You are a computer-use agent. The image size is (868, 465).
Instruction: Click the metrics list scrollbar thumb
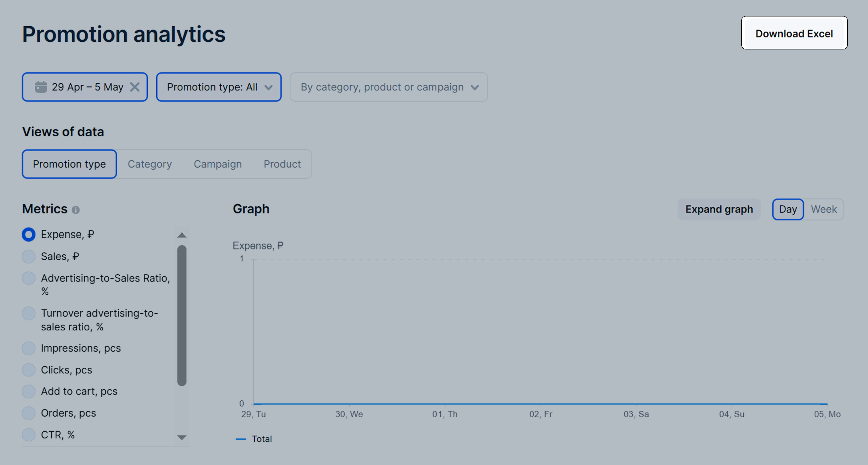(x=182, y=315)
